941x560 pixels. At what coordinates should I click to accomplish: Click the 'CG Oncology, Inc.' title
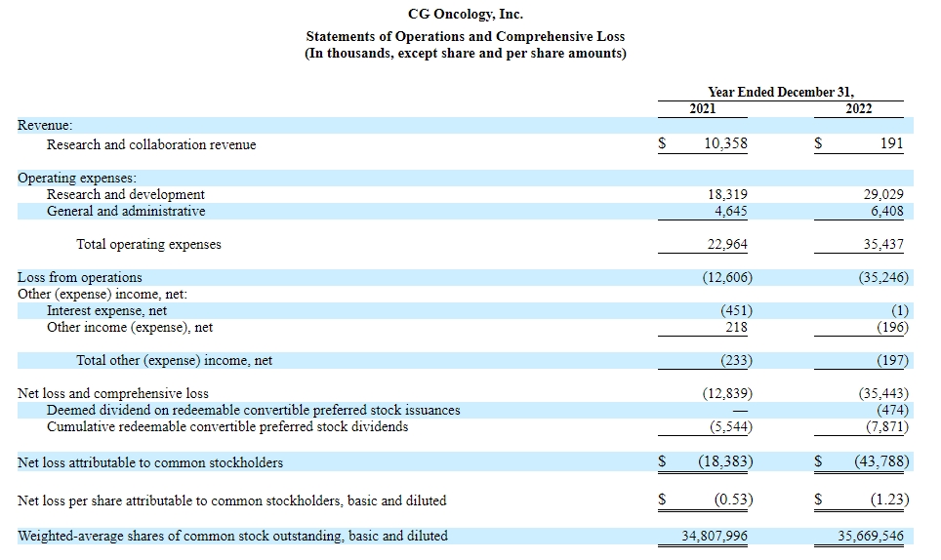point(465,14)
